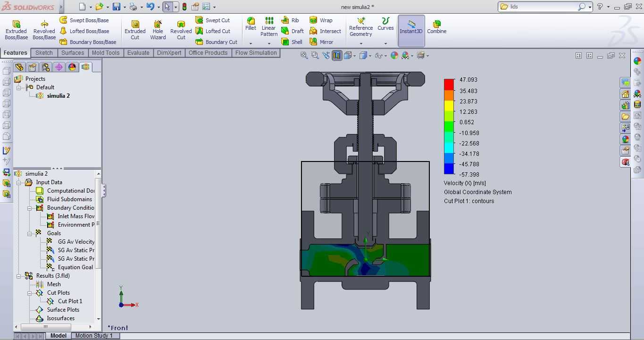The width and height of the screenshot is (644, 340).
Task: Click the red band of velocity legend
Action: (x=449, y=84)
